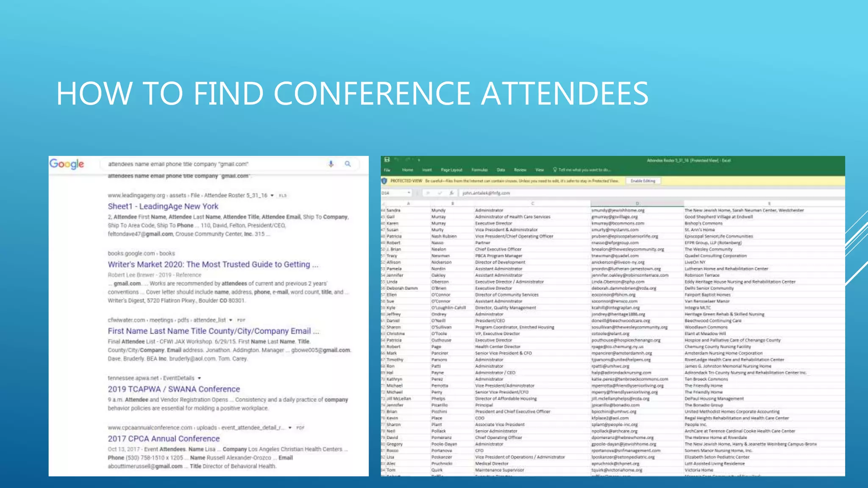Image resolution: width=868 pixels, height=488 pixels.
Task: Open the Quick Access Toolbar customize arrow
Action: 419,160
